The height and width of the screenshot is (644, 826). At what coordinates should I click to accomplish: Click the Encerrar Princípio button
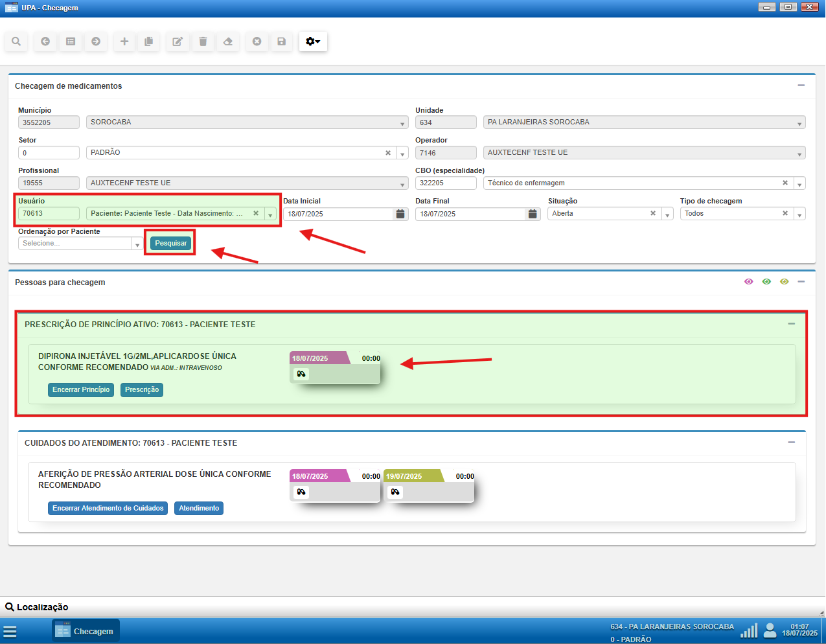(x=81, y=390)
